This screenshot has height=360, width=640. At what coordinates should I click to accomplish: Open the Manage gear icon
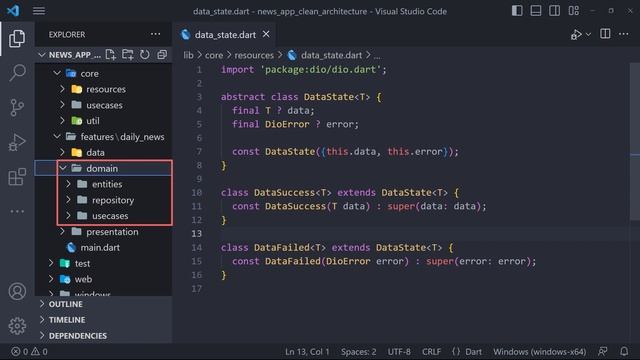(x=17, y=326)
